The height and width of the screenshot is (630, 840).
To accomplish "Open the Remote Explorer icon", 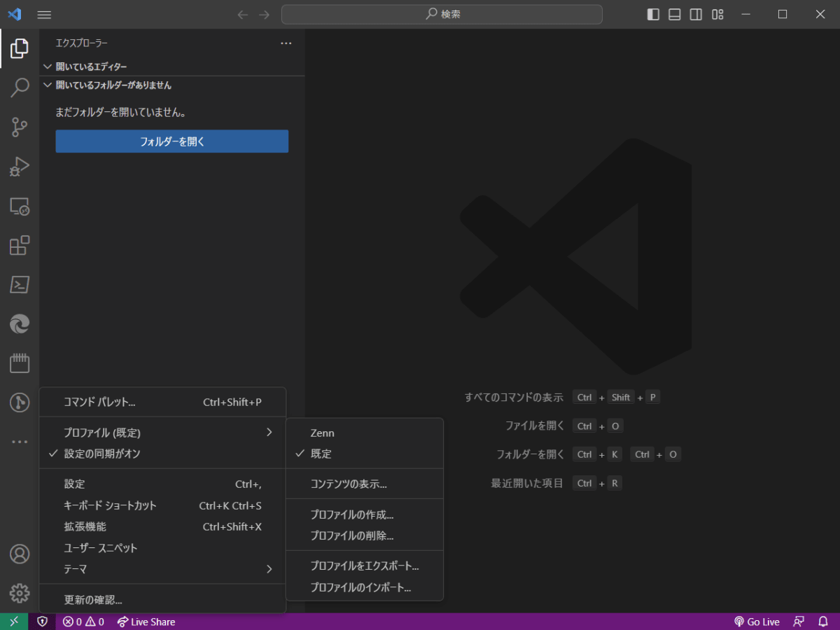I will [20, 206].
